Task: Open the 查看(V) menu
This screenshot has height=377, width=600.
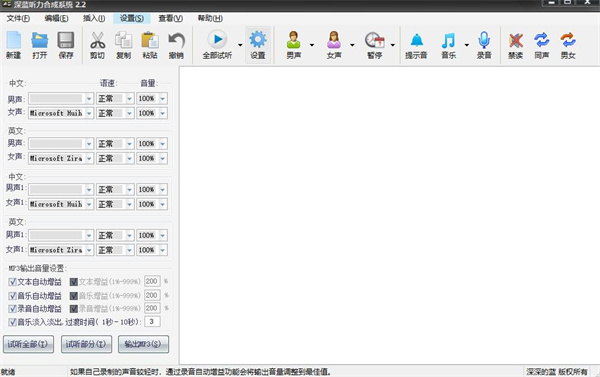Action: pos(171,18)
